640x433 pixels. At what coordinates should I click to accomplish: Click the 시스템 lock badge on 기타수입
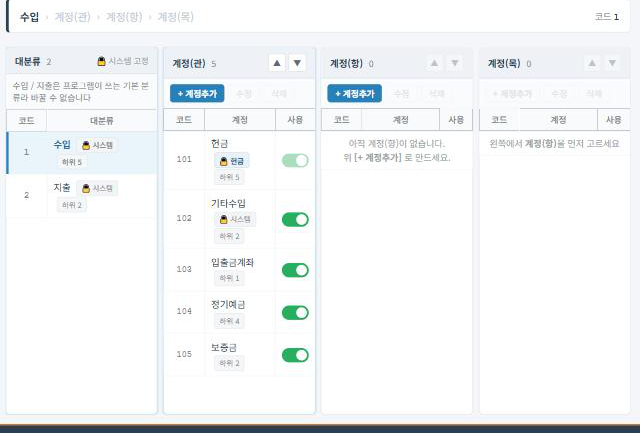[x=235, y=219]
